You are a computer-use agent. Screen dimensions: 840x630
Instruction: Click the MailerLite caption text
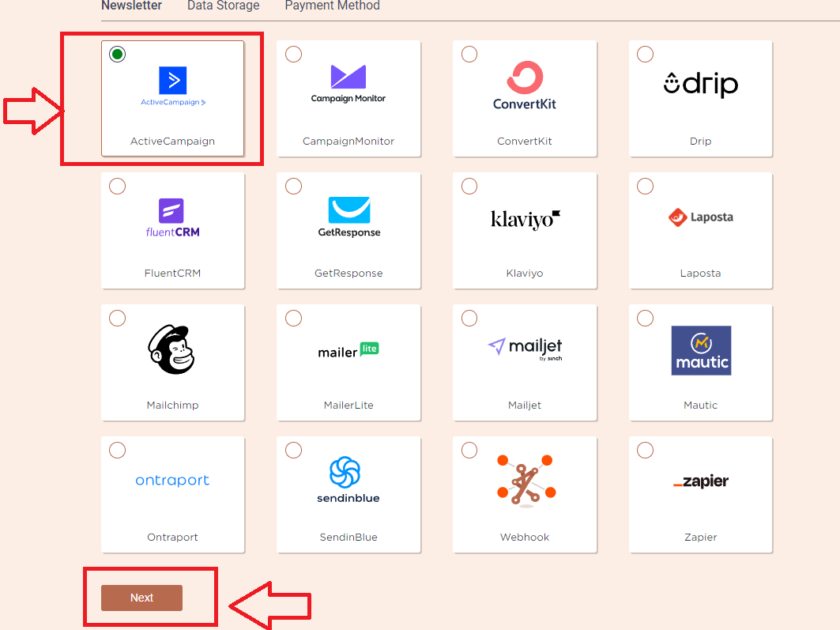[348, 405]
